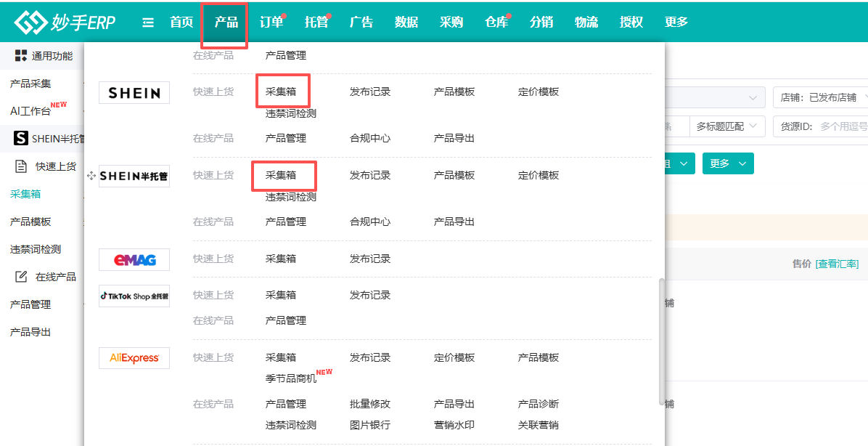Open the 物流 top menu
Screen dimensions: 868x446
tap(586, 22)
